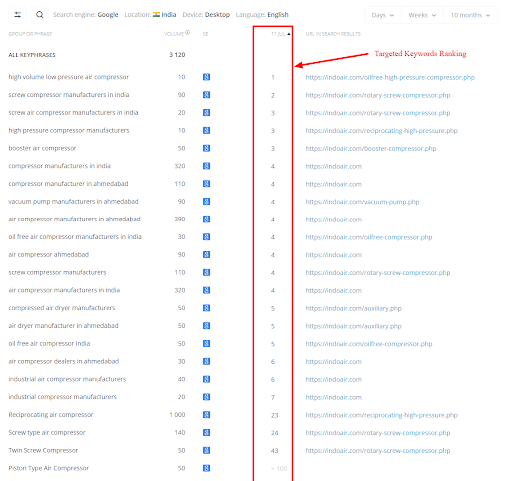Screen dimensions: 512x481
Task: Open the Weeks dropdown
Action: tap(422, 15)
